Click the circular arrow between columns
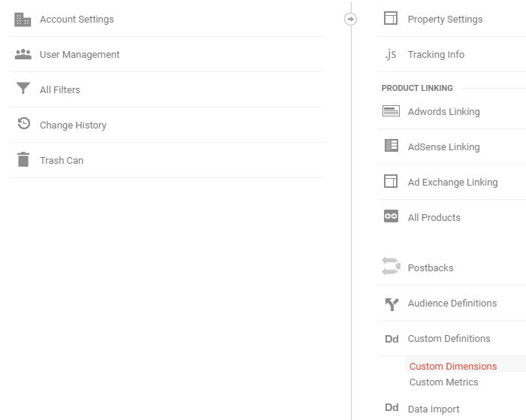This screenshot has width=526, height=420. (x=351, y=19)
